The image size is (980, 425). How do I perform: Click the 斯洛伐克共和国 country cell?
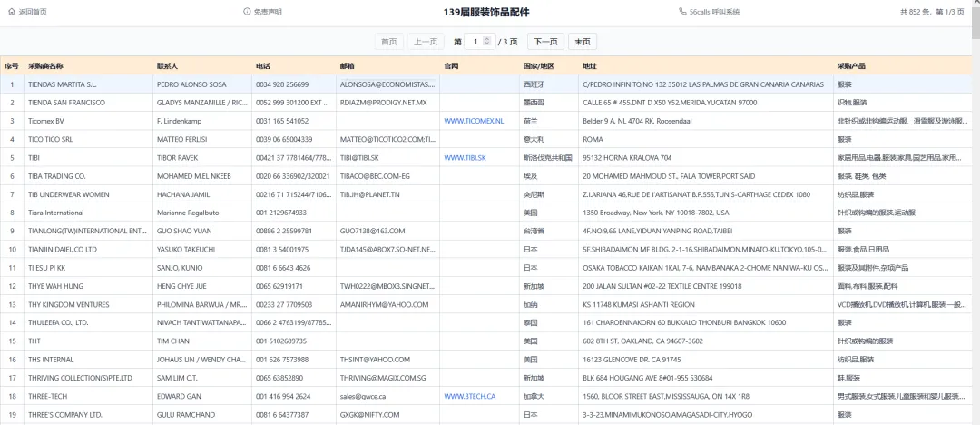coord(548,158)
